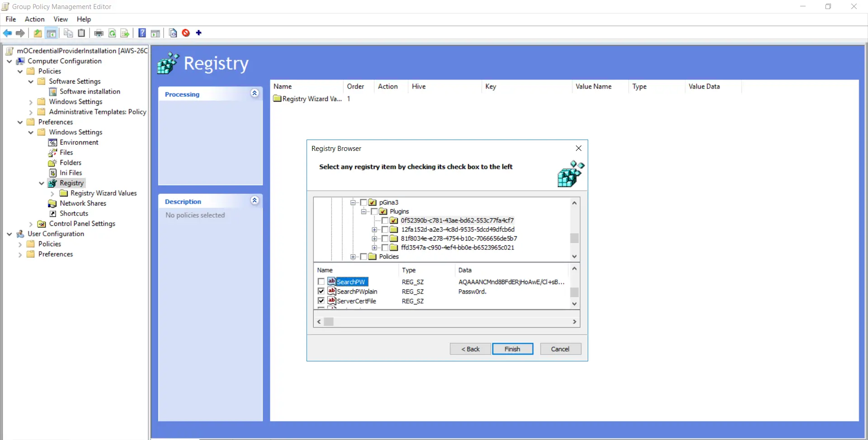Viewport: 868px width, 440px height.
Task: Check the ffd3547a-c950 key checkbox
Action: pyautogui.click(x=385, y=248)
